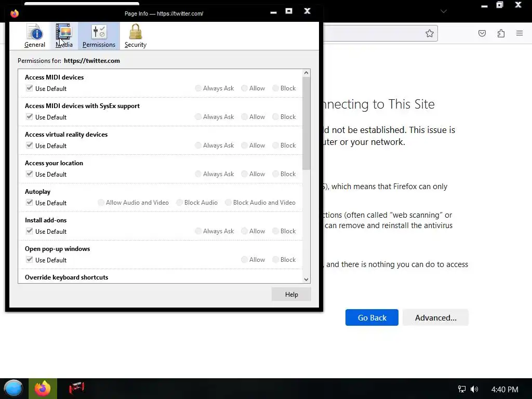This screenshot has height=399, width=532.
Task: Select the Permissions tab
Action: (99, 36)
